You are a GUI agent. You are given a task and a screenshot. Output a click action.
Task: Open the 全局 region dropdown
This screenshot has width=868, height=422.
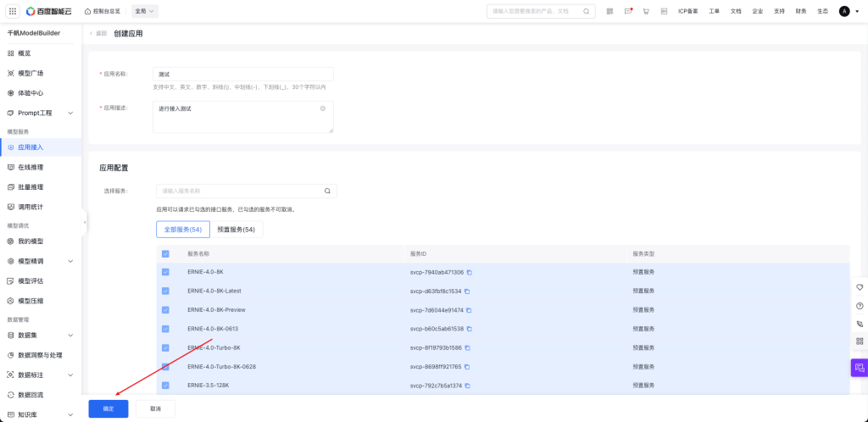[x=145, y=11]
